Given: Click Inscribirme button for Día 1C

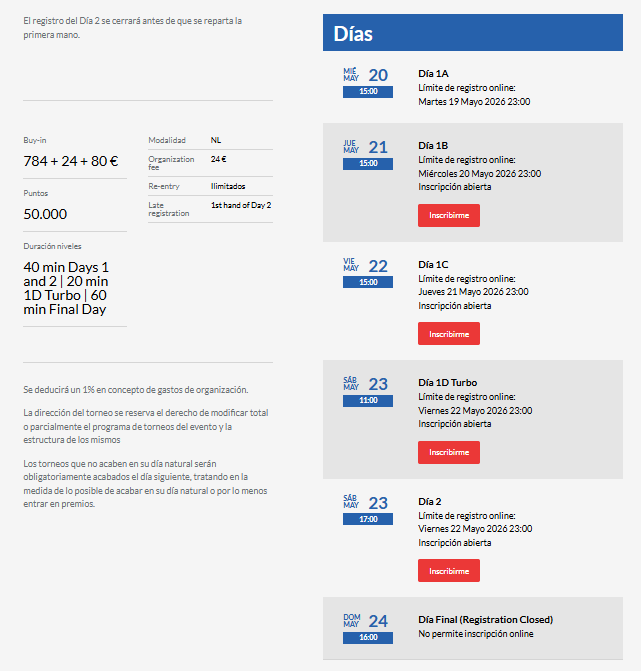Looking at the screenshot, I should click(x=448, y=334).
